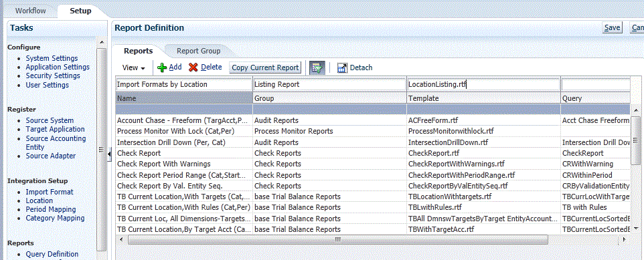644x260 pixels.
Task: Click the table vertical scrollbar down arrow
Action: pyautogui.click(x=636, y=228)
